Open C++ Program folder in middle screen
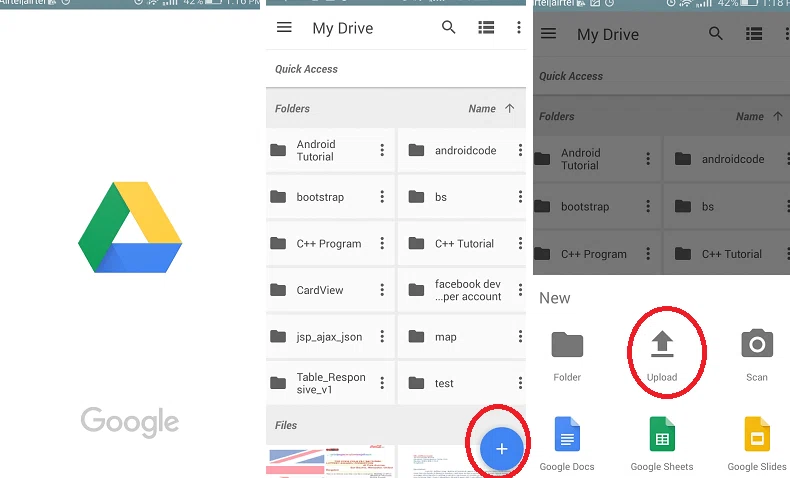 coord(330,244)
